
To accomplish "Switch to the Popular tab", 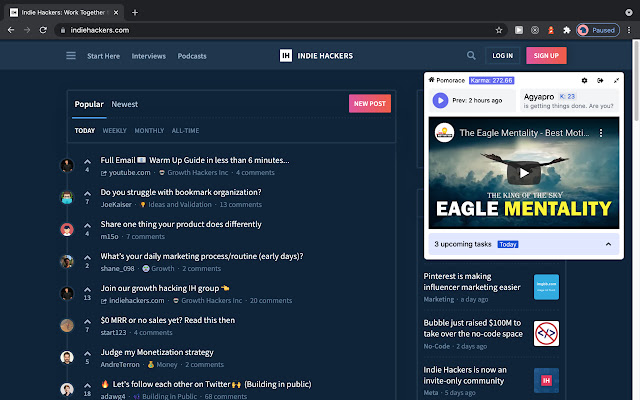I will pyautogui.click(x=89, y=104).
